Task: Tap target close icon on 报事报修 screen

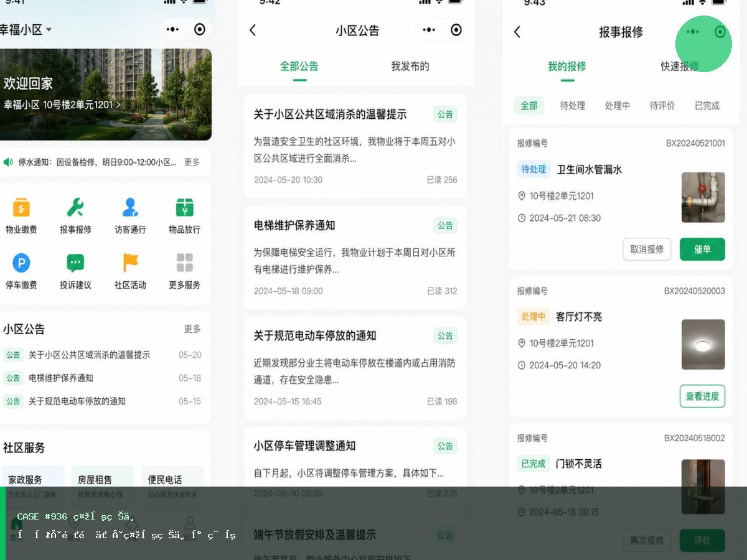Action: (x=720, y=32)
